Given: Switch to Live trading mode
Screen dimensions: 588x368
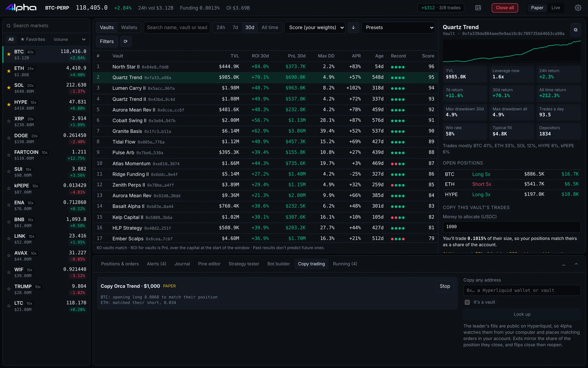Looking at the screenshot, I should (556, 8).
